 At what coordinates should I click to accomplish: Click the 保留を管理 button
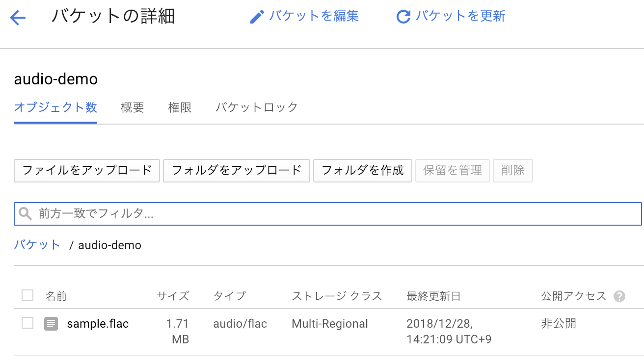(453, 170)
